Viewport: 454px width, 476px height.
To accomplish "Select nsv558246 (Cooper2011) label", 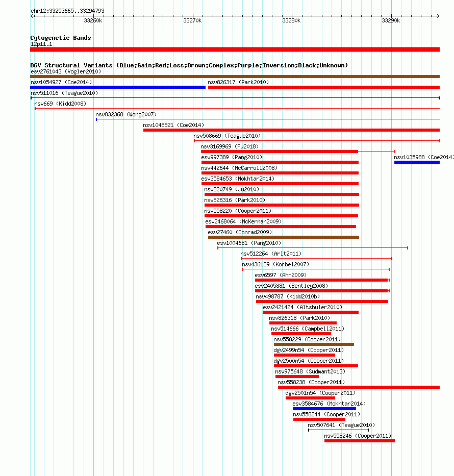I will tap(358, 436).
